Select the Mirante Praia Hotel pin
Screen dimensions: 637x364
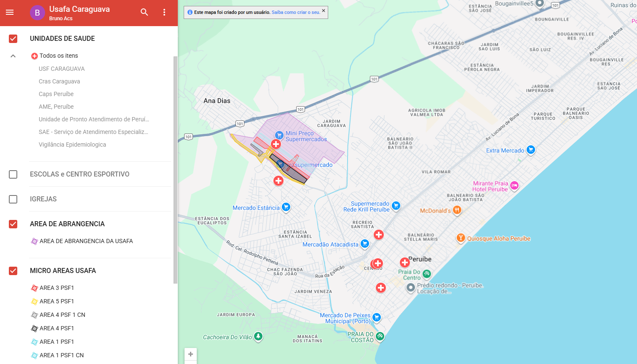[514, 185]
